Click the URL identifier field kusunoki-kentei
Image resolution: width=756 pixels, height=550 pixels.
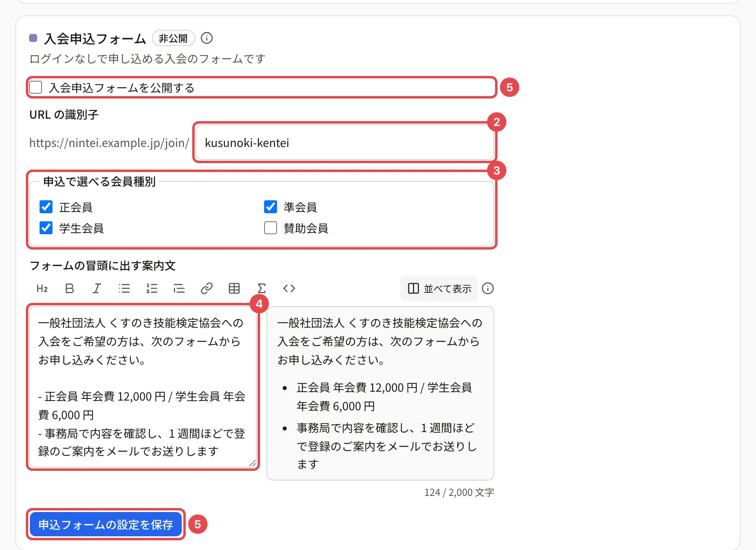coord(345,143)
